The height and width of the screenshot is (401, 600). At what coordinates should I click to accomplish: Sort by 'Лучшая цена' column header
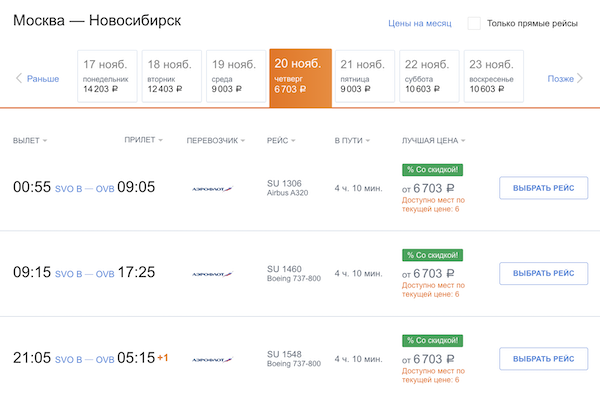[x=435, y=141]
